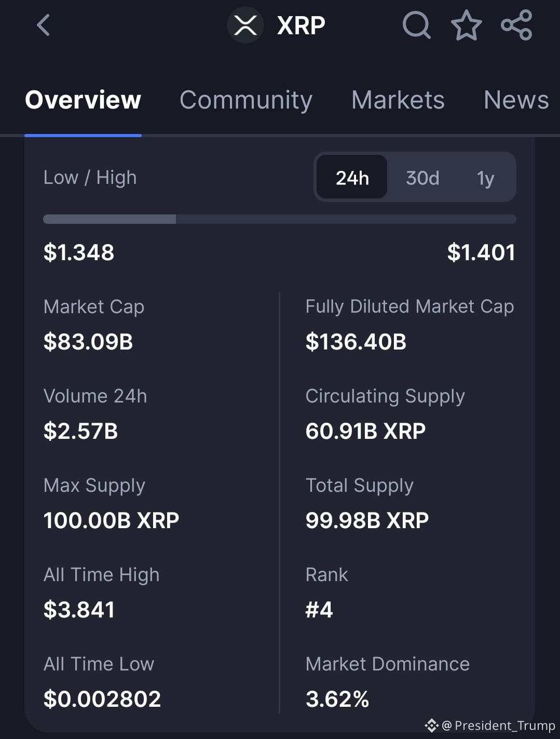Tap the Market Cap $83.09B value

point(88,342)
